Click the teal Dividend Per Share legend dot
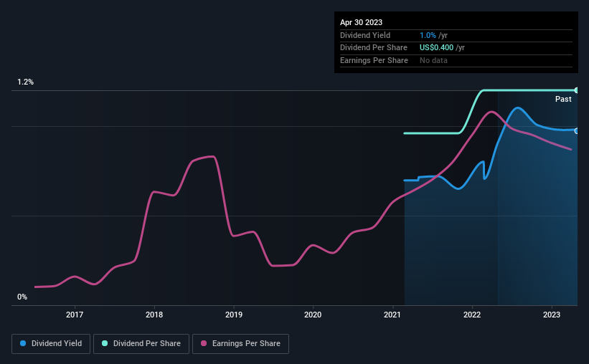This screenshot has height=364, width=589. pos(105,343)
